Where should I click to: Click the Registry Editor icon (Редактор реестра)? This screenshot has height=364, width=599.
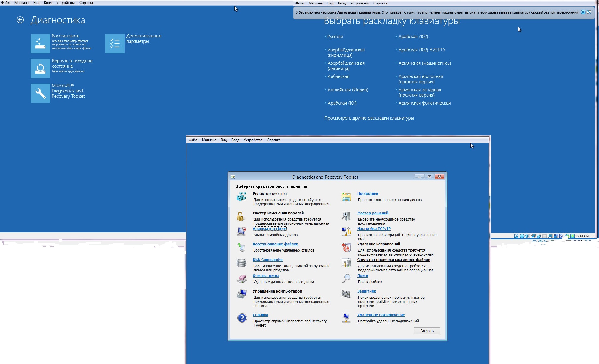pyautogui.click(x=241, y=197)
